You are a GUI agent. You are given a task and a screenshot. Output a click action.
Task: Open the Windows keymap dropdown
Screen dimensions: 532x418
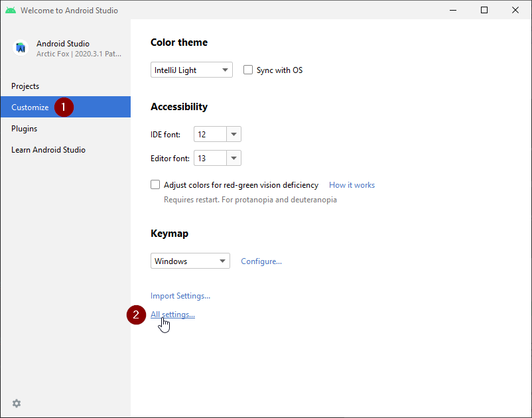click(x=190, y=261)
